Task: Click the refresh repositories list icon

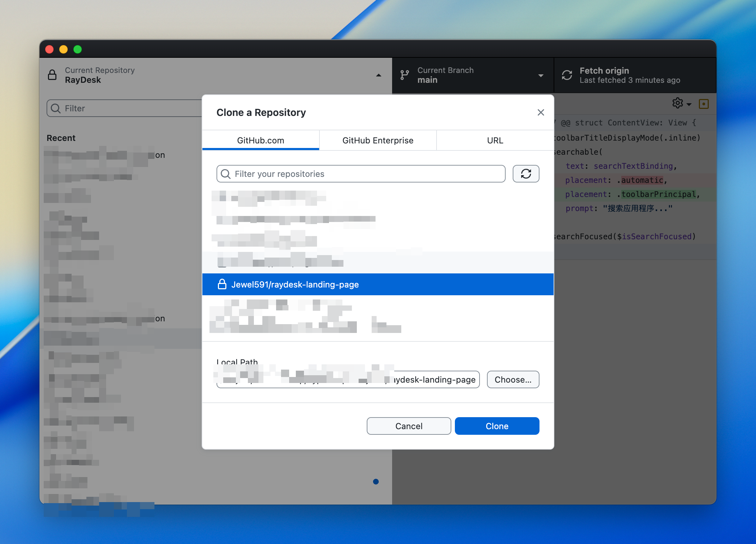Action: 526,174
